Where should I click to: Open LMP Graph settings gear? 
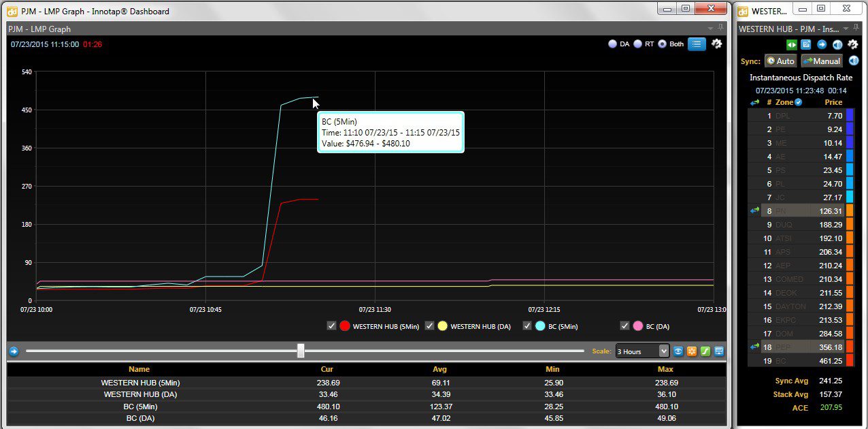pyautogui.click(x=717, y=44)
